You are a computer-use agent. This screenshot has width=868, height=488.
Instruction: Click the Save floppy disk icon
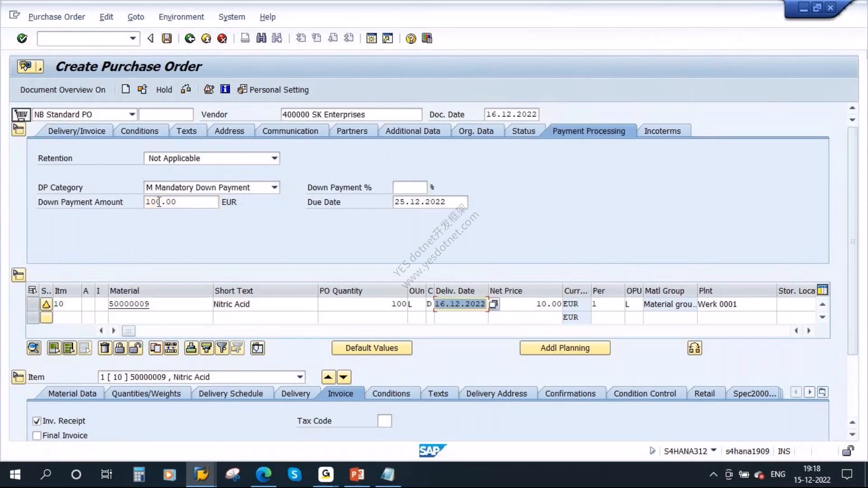pyautogui.click(x=167, y=38)
